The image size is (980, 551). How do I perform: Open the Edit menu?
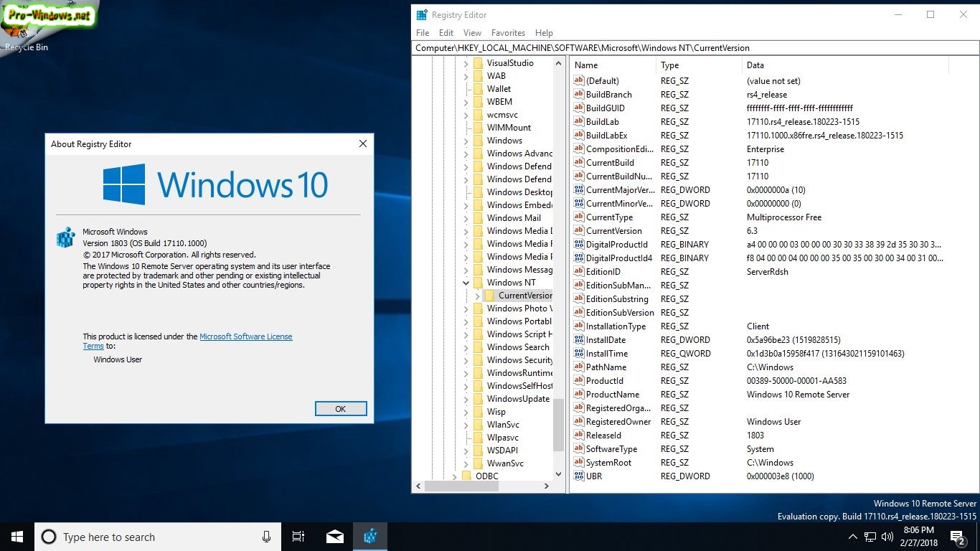coord(446,33)
